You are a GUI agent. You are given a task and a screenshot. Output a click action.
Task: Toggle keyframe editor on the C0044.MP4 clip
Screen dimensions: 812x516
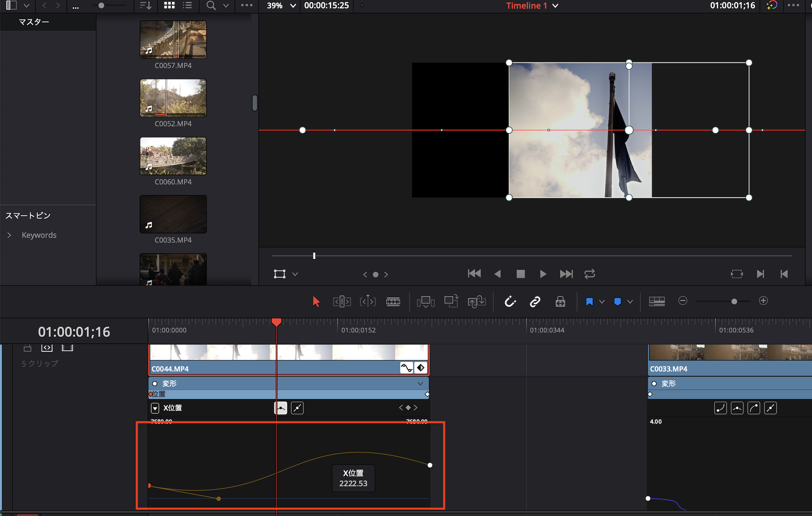421,368
